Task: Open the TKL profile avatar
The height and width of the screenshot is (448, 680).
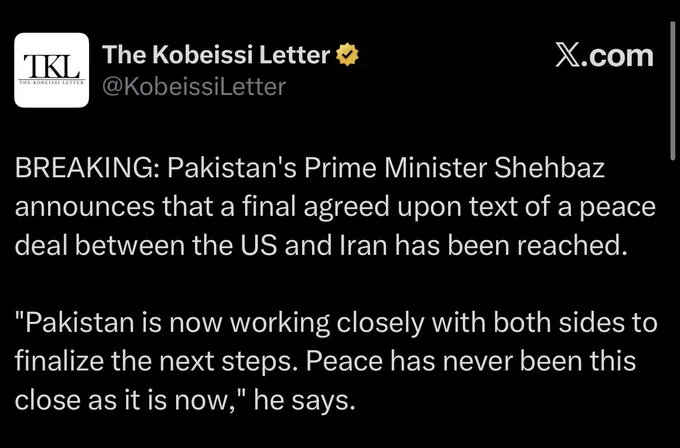Action: pos(52,70)
